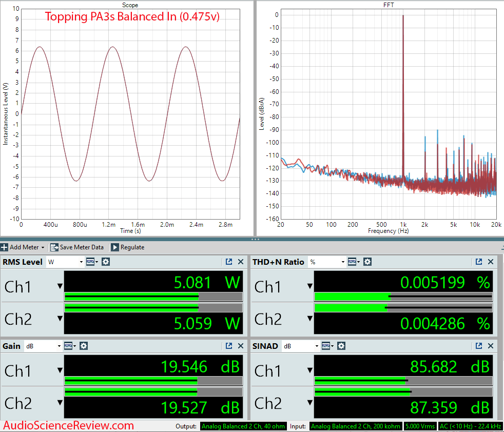The image size is (504, 432).
Task: Click the Add Meter button
Action: coord(22,247)
